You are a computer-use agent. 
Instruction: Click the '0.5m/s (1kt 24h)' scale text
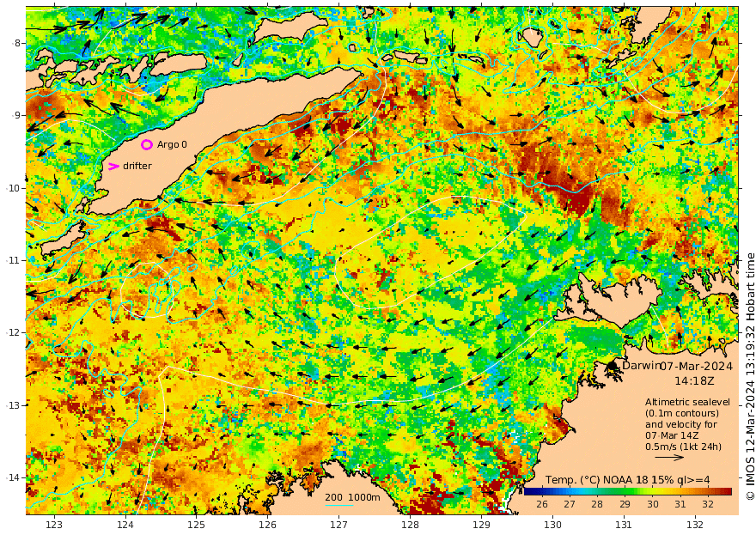point(684,447)
